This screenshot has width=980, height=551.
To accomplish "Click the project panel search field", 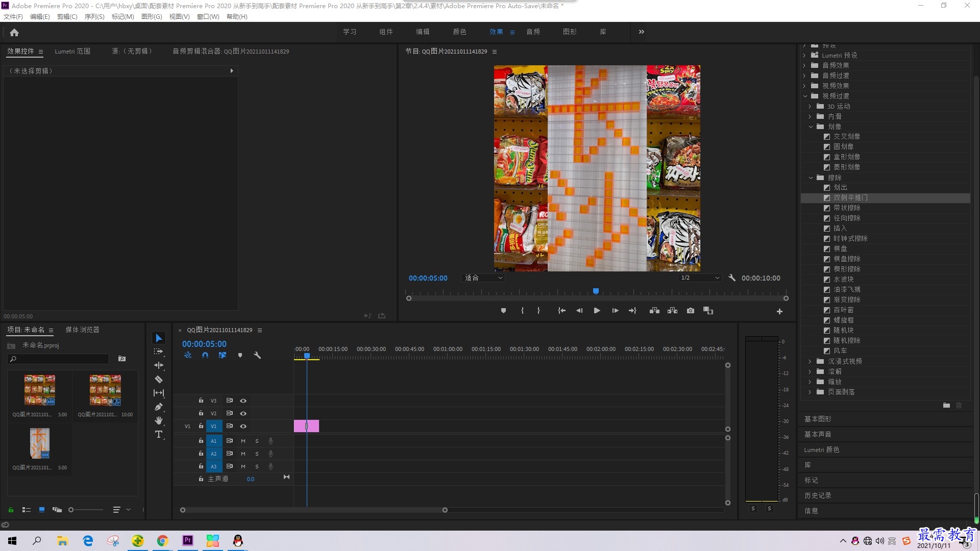I will 59,359.
